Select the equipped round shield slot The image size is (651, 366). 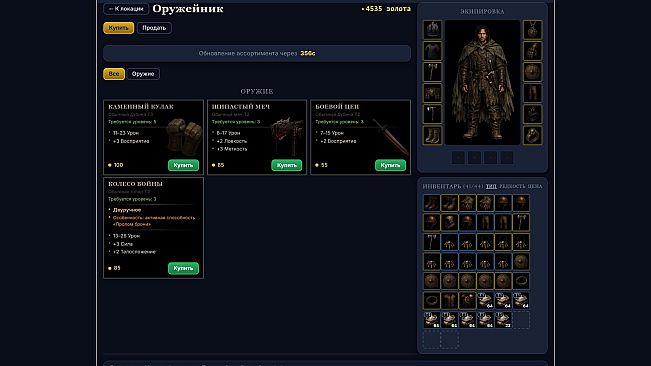532,72
